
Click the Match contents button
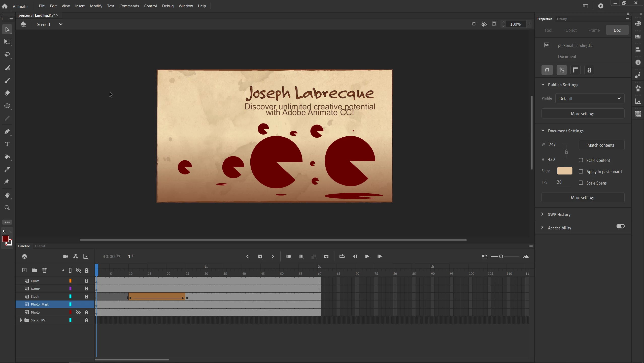(601, 145)
